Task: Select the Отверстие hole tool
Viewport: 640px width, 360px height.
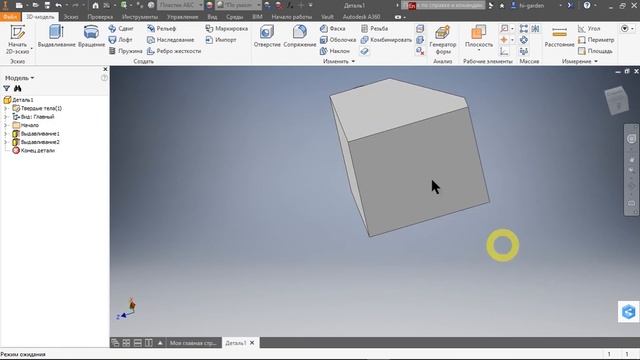Action: pos(267,36)
